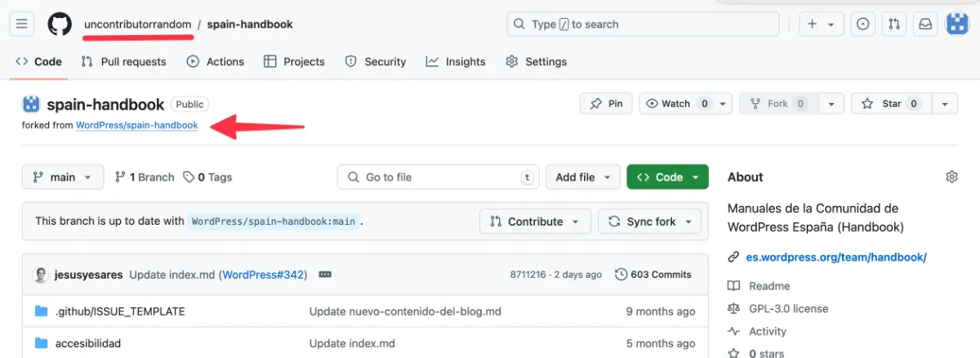The width and height of the screenshot is (980, 358).
Task: Switch to the Security tab
Action: (x=376, y=61)
